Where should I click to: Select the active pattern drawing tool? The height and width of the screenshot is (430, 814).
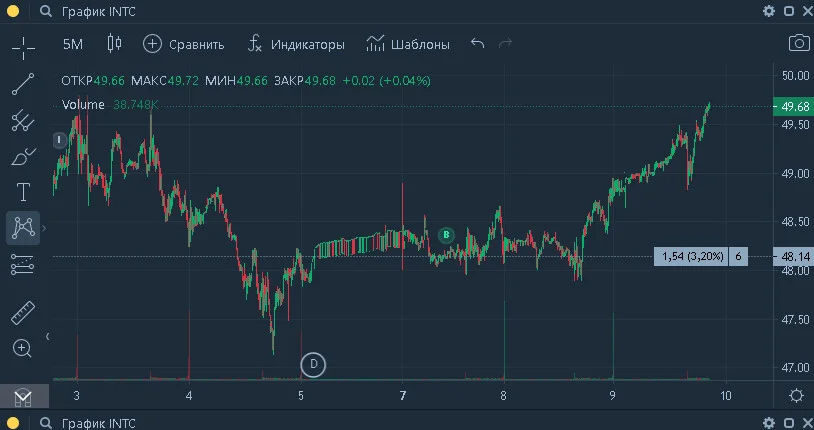pos(23,228)
